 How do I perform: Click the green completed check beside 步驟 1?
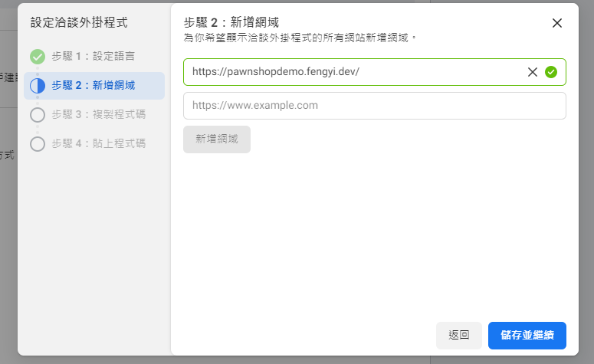[x=38, y=57]
